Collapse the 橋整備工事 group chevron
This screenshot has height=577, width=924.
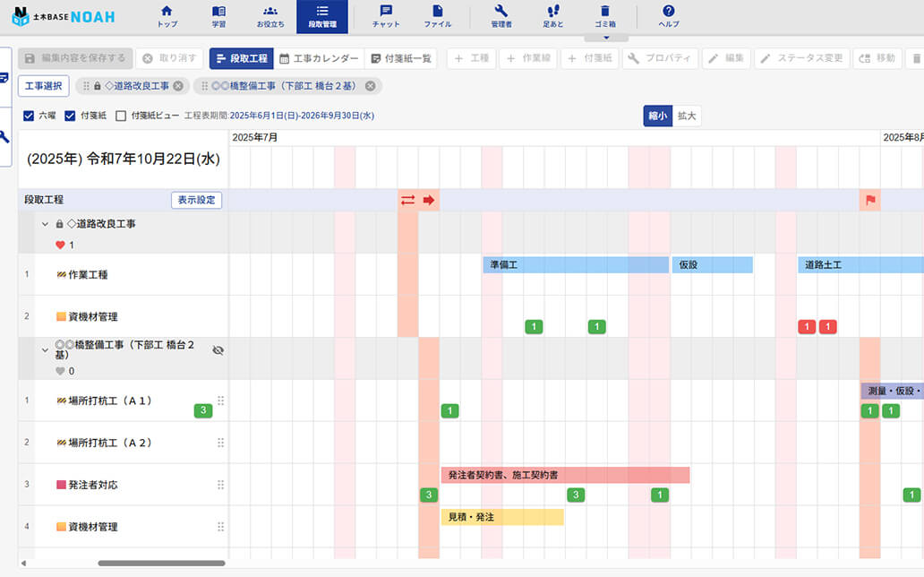coord(45,350)
